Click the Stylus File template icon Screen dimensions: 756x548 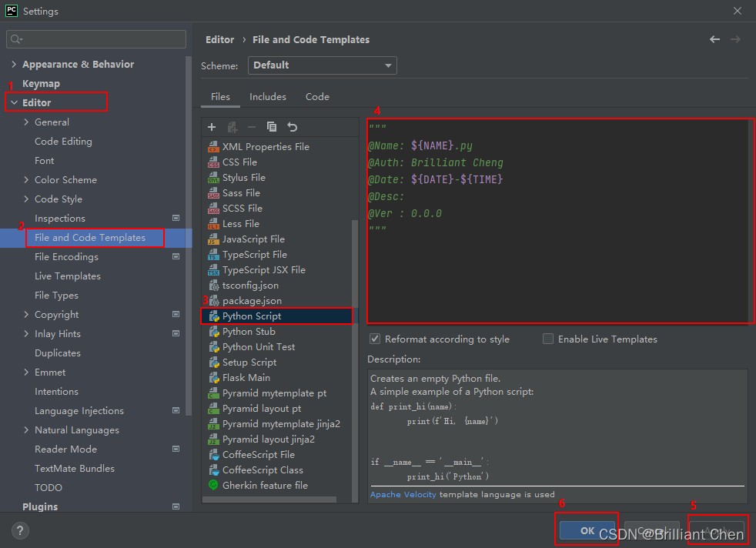[x=213, y=177]
